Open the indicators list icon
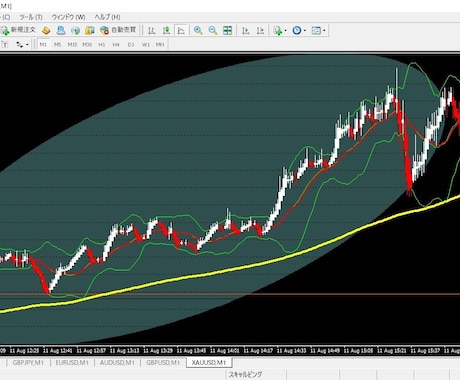This screenshot has width=460, height=380. [x=277, y=31]
